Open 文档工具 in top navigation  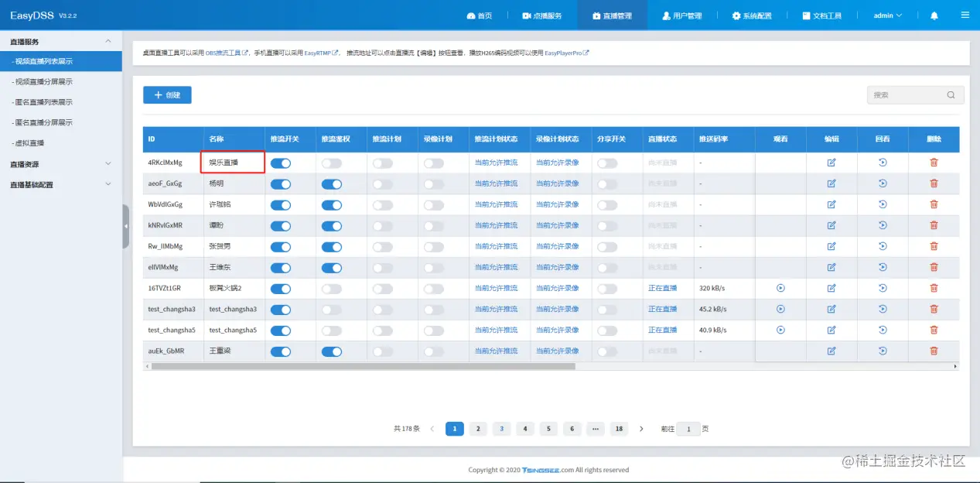pyautogui.click(x=821, y=15)
